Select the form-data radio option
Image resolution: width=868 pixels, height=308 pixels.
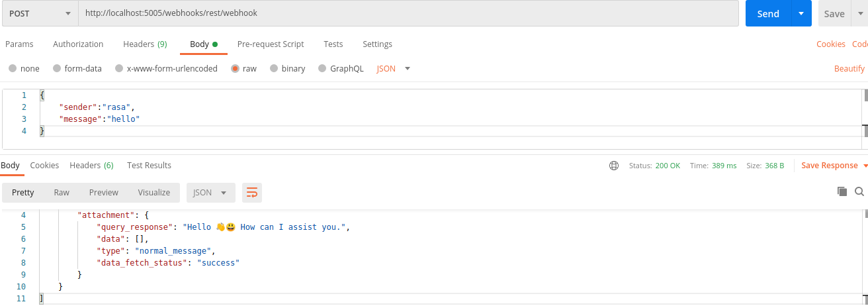coord(57,68)
